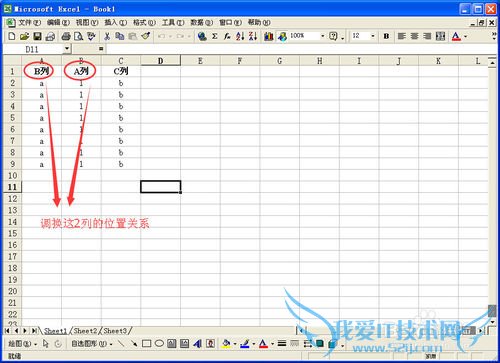Image resolution: width=500 pixels, height=363 pixels.
Task: Open Line Color dropdown arrow on drawing toolbar
Action: click(254, 343)
